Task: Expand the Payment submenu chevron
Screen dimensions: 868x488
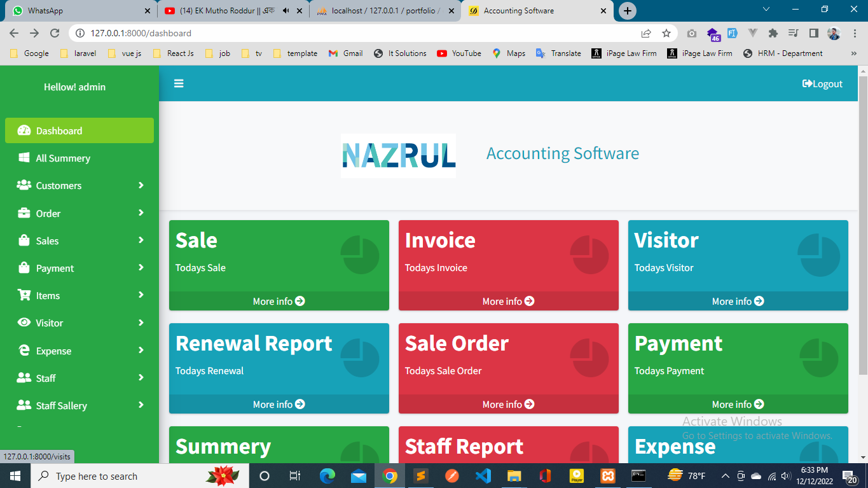Action: (141, 267)
